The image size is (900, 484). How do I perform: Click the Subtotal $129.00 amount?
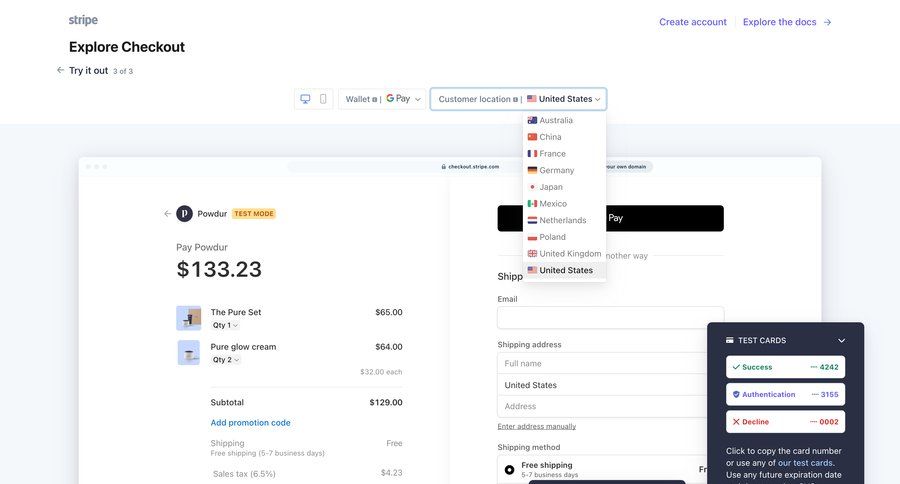[x=386, y=402]
